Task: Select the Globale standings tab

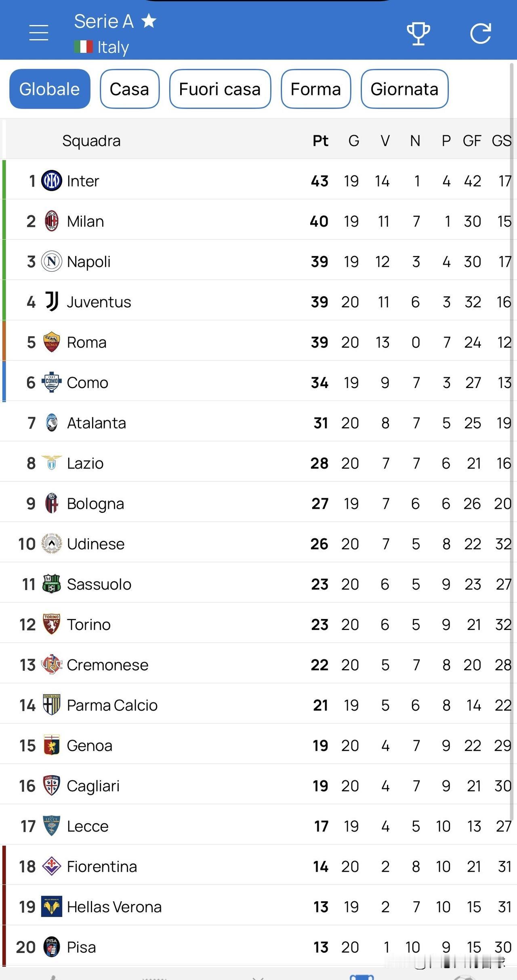Action: pyautogui.click(x=50, y=89)
